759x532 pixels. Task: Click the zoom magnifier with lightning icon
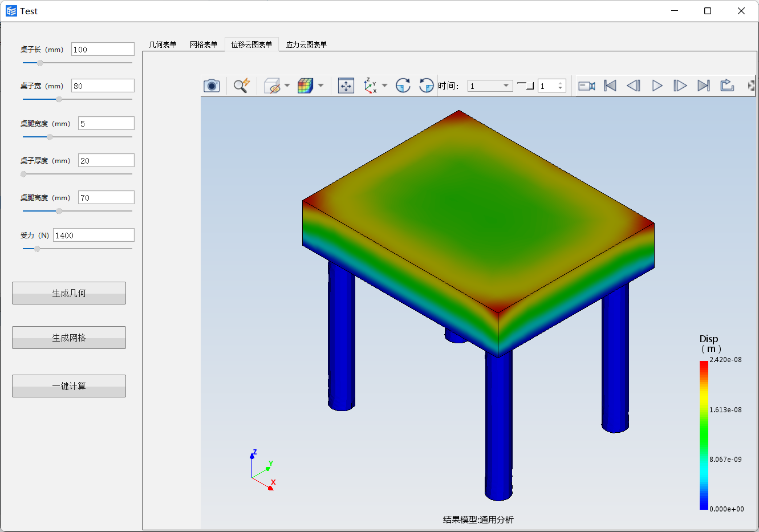[242, 86]
